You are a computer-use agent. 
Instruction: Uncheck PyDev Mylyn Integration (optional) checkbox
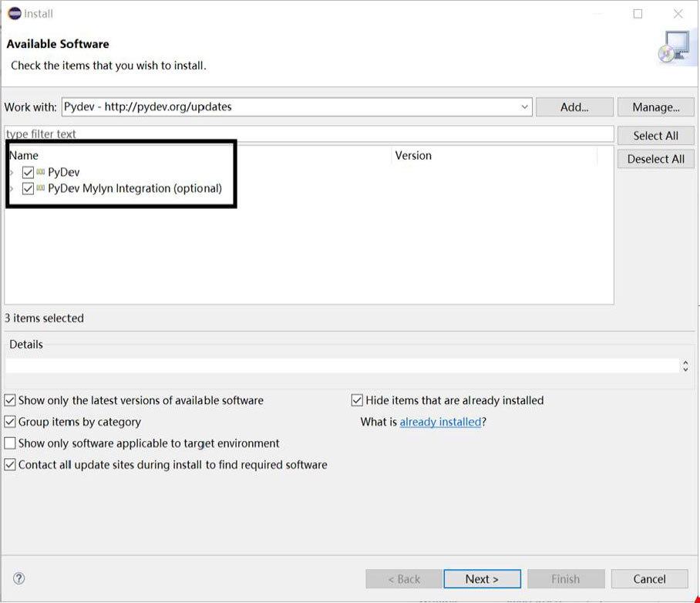[28, 188]
